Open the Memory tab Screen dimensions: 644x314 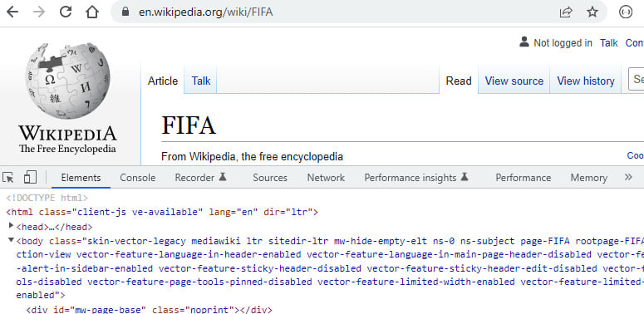tap(588, 178)
